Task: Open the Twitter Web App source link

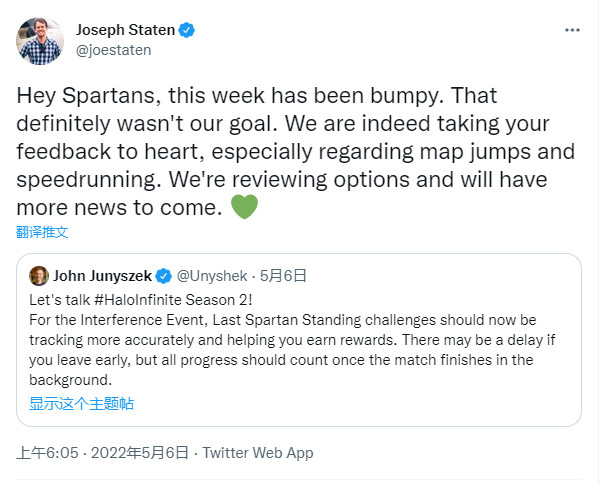Action: (258, 453)
